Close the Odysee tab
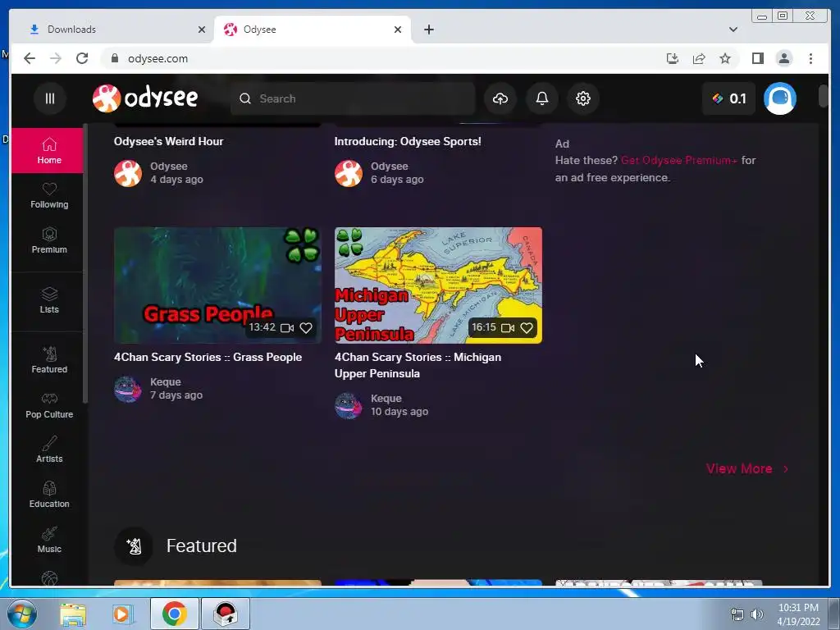 pos(398,30)
